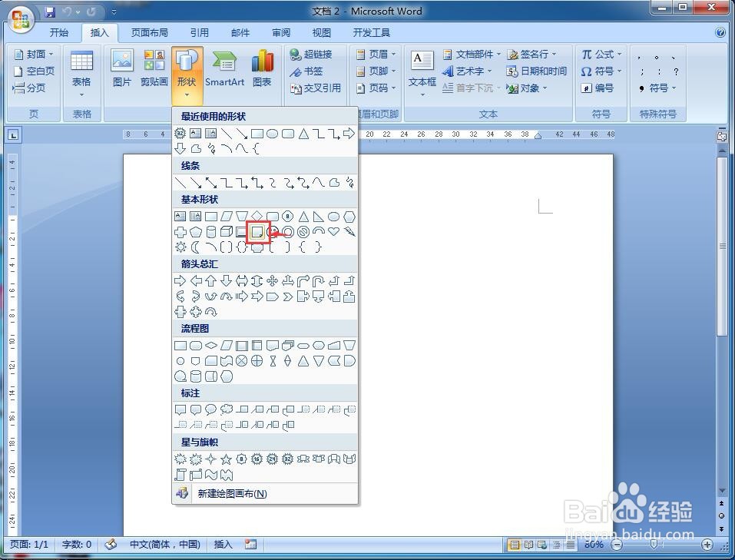The image size is (735, 560).
Task: Select the right triangle shape
Action: click(x=318, y=216)
